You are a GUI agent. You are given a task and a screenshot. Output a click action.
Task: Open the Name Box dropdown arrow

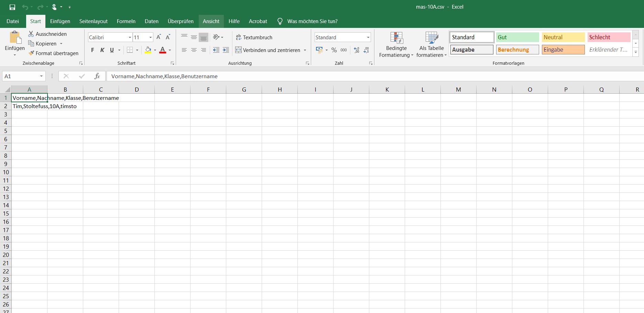(x=41, y=76)
